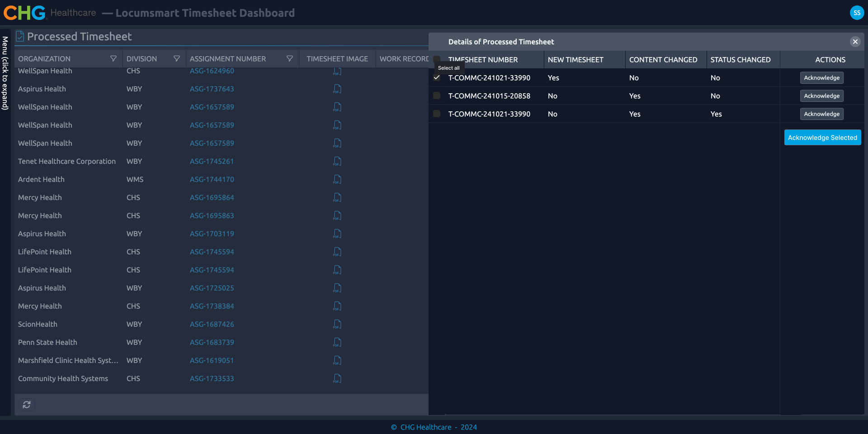Open assignment link ASG-1695864
This screenshot has height=434, width=868.
click(x=212, y=198)
